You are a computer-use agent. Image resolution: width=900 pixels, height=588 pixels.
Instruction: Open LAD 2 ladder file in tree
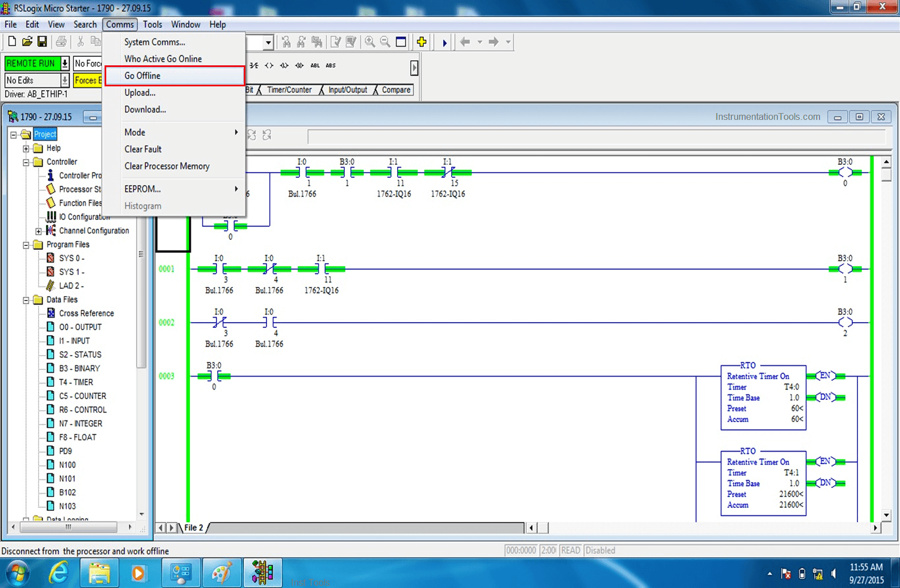point(72,286)
